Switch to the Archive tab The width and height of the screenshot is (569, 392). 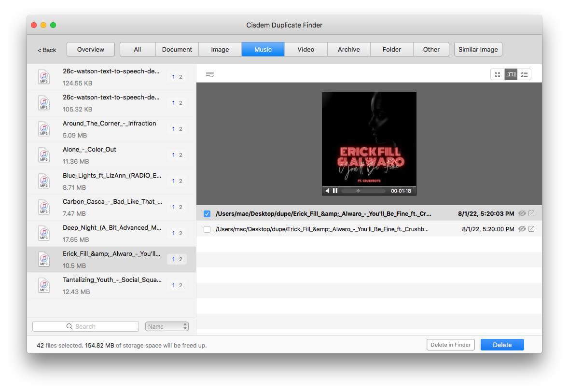[x=349, y=49]
